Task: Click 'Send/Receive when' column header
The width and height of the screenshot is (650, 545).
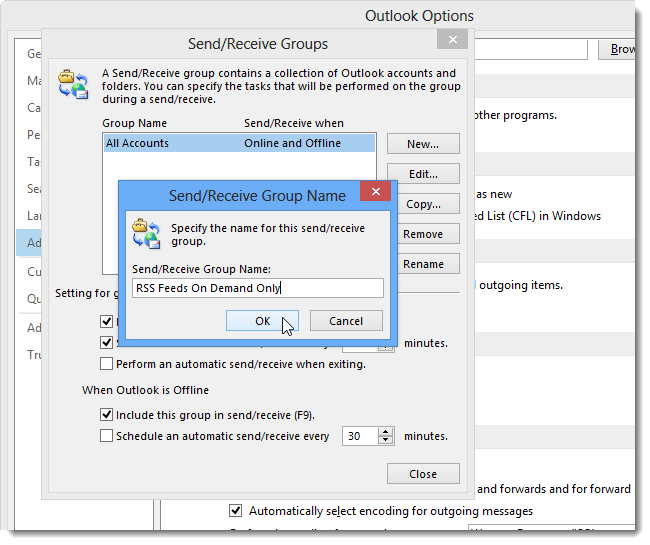Action: [x=294, y=123]
